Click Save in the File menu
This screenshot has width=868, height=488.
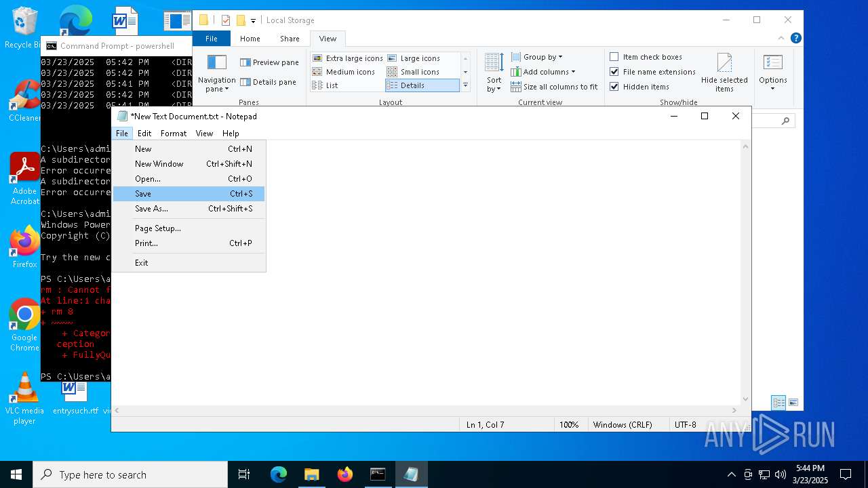(x=189, y=194)
